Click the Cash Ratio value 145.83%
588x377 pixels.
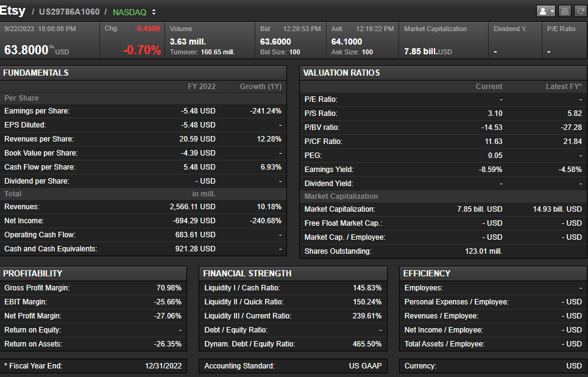(367, 288)
